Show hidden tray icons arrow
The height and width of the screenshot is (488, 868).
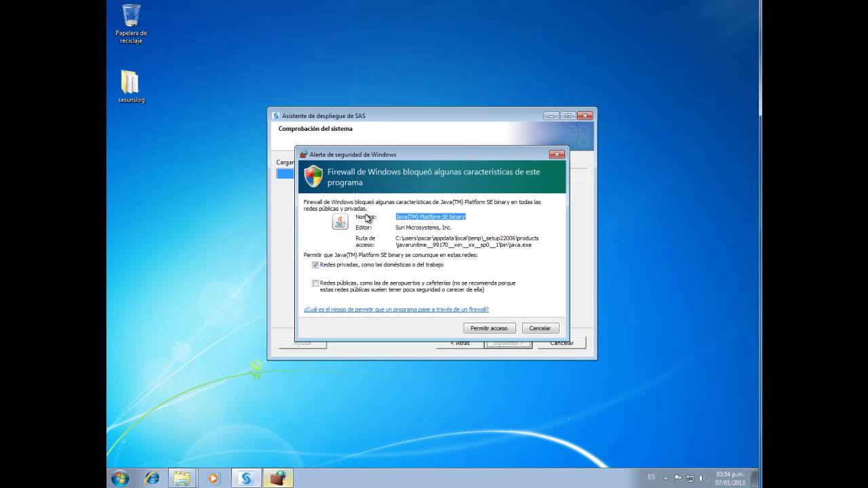tap(665, 478)
